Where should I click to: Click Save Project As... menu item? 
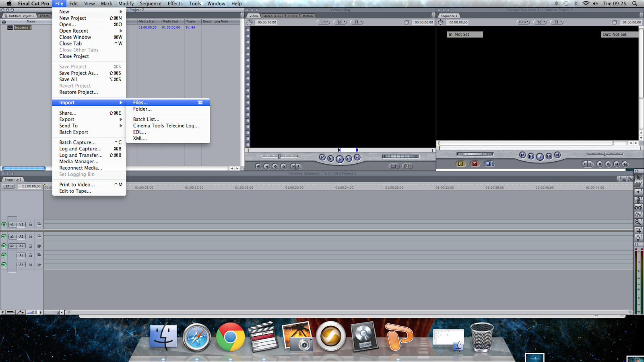[x=89, y=73]
